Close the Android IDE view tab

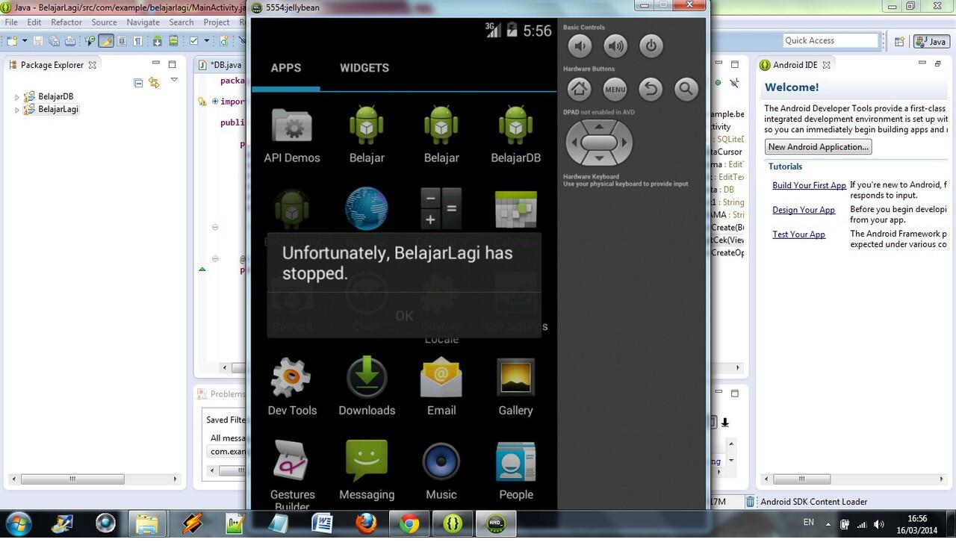[x=826, y=65]
